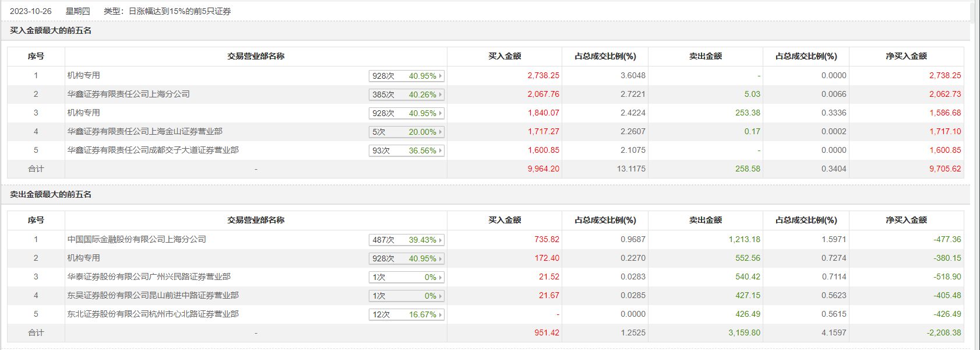This screenshot has height=350, width=980.
Task: Click 华泰证券广州兴民路证券营业部 link
Action: (x=149, y=276)
